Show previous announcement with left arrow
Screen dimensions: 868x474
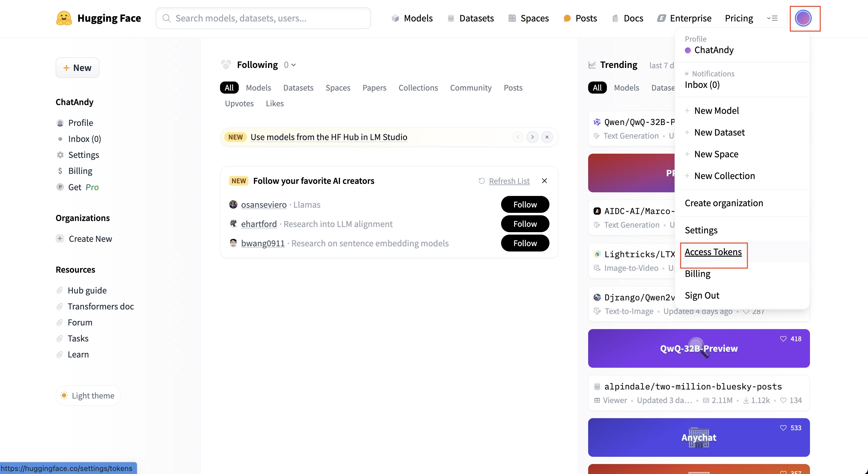(518, 137)
